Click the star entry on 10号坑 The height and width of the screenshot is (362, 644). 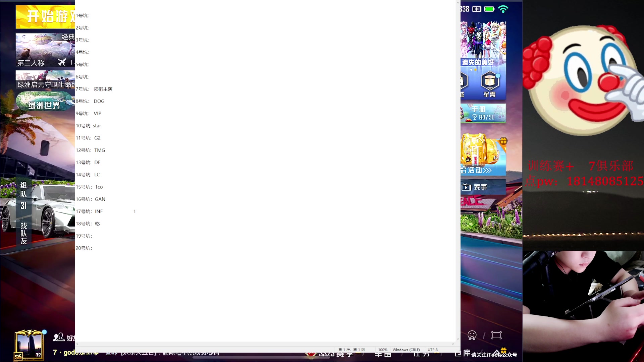click(x=97, y=126)
